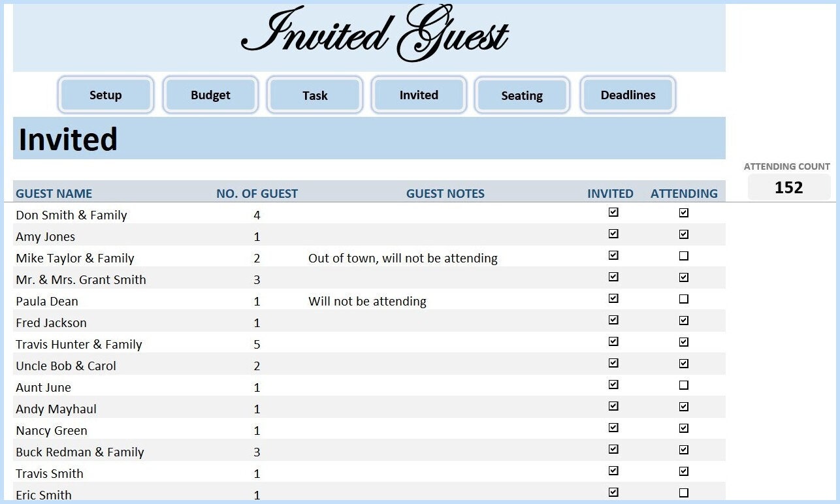Select the 'Mike Taylor & Family' name cell
Screen dimensions: 840x504
[75, 259]
